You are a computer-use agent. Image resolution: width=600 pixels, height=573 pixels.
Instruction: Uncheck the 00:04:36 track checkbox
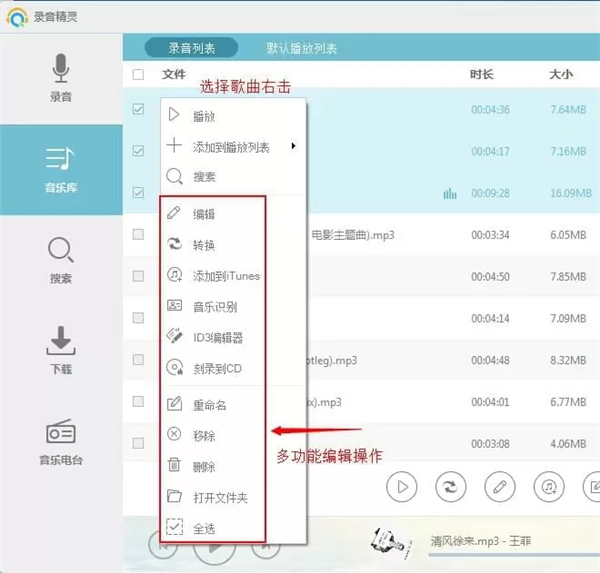click(138, 109)
